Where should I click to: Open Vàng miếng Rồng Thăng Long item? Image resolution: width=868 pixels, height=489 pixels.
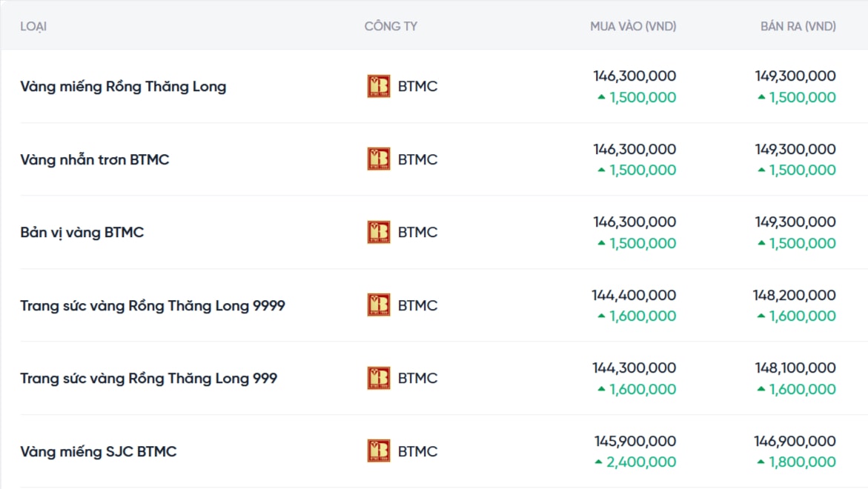pyautogui.click(x=123, y=87)
